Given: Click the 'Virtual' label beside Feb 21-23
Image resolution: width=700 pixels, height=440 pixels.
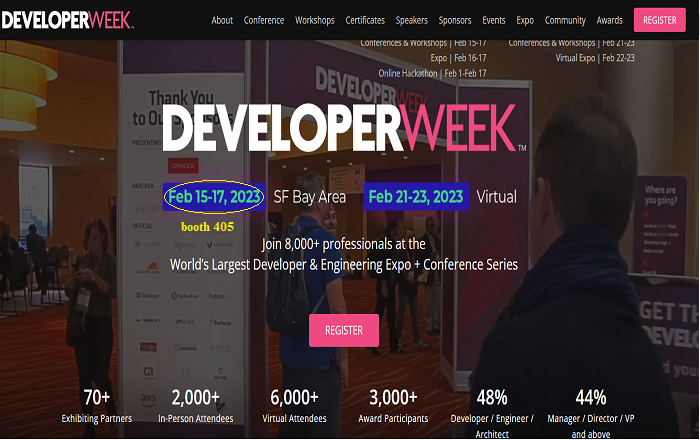Looking at the screenshot, I should (496, 197).
